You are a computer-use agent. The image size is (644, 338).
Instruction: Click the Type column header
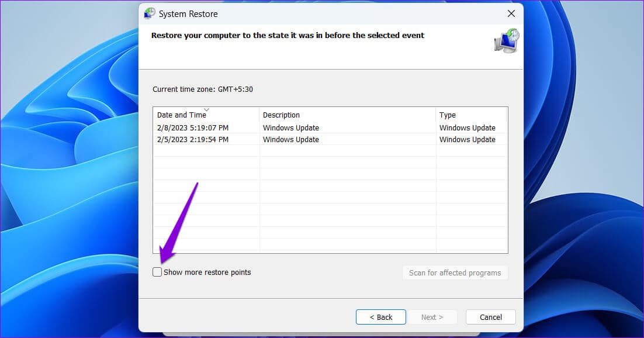pyautogui.click(x=471, y=115)
